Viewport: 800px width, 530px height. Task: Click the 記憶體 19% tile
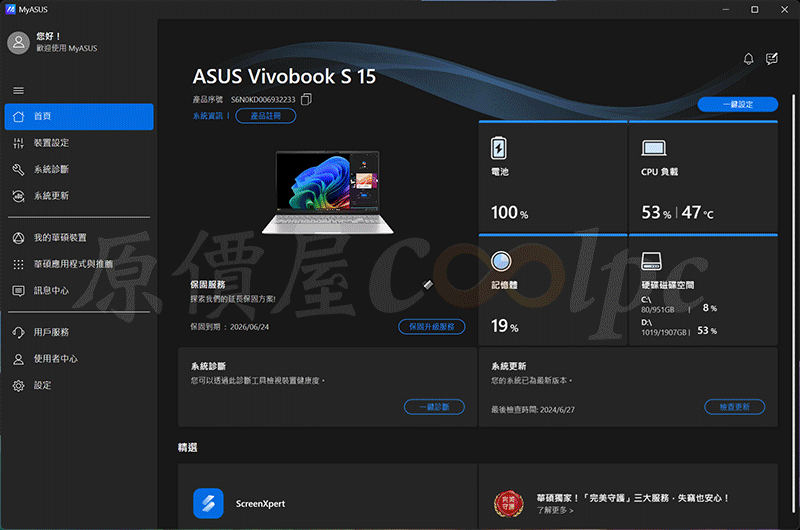pyautogui.click(x=553, y=290)
